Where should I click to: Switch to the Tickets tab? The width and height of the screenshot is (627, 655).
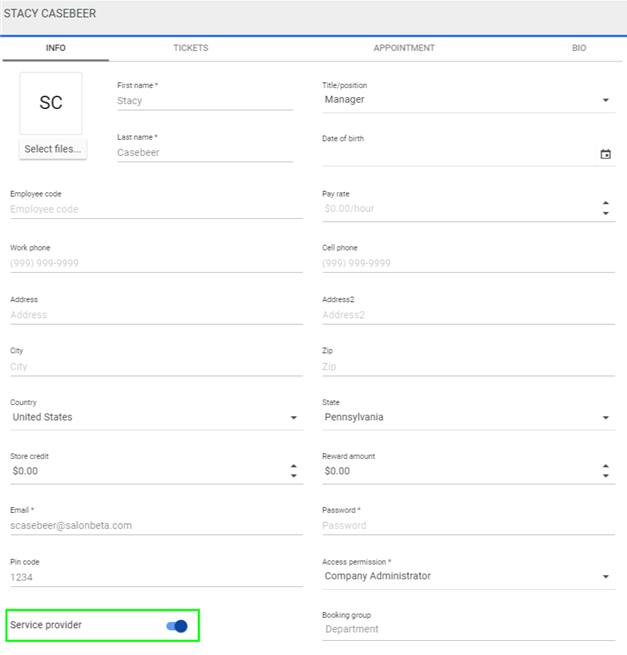click(191, 48)
